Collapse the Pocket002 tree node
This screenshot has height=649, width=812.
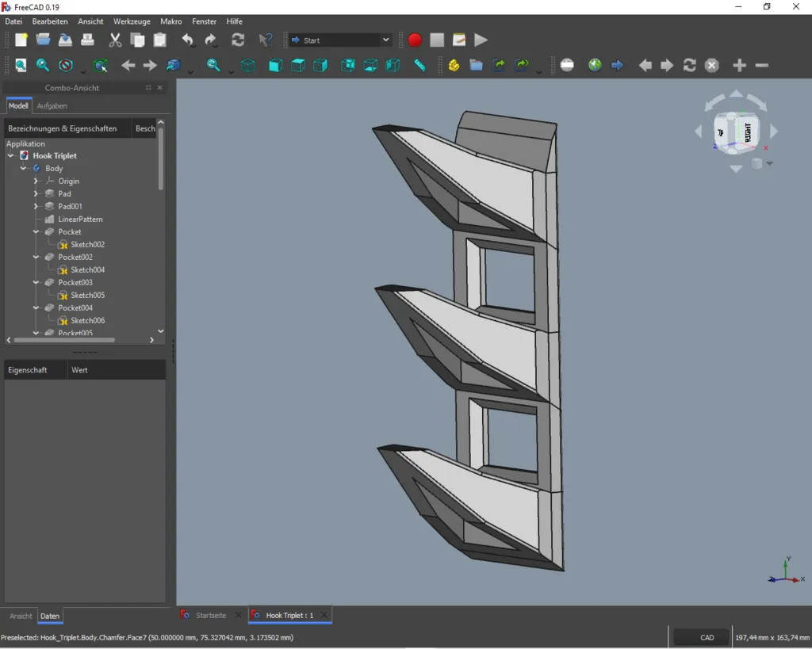[36, 257]
